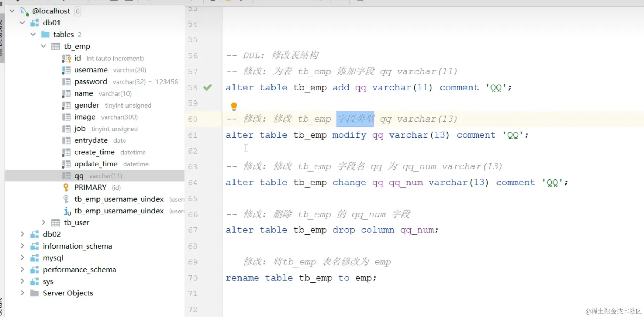
Task: Select the username column in tree
Action: pyautogui.click(x=91, y=70)
